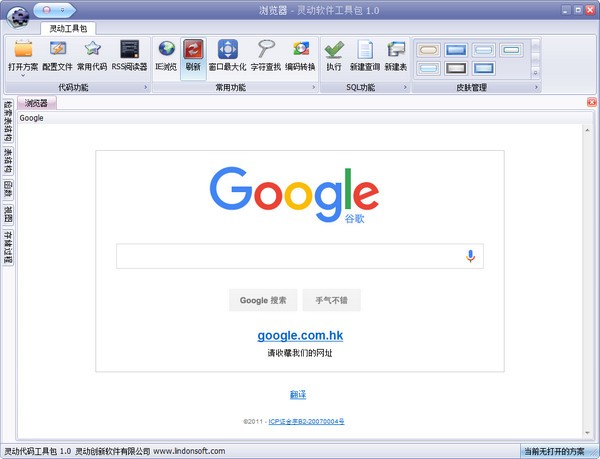Click the 打开方案 folder icon
600x459 pixels.
[x=23, y=49]
